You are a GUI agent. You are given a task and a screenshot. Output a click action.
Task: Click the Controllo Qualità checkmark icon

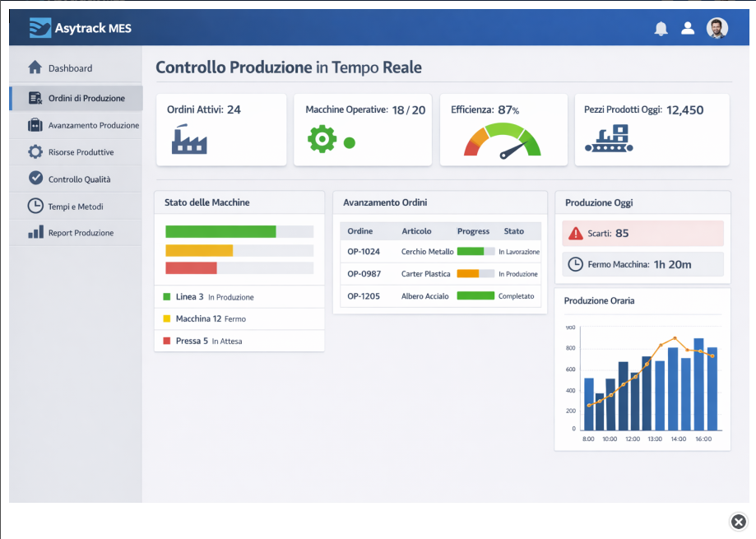point(35,178)
